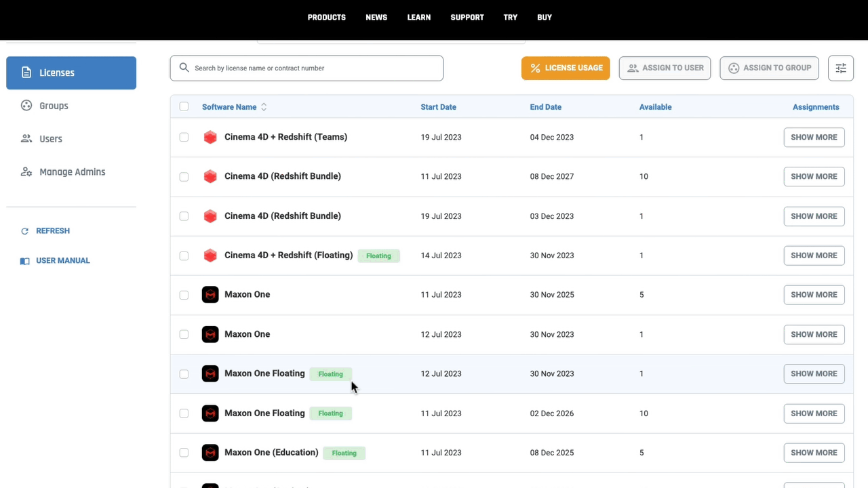Click Maxon One icon ending 30 Nov 2025
The image size is (868, 488).
click(x=210, y=295)
